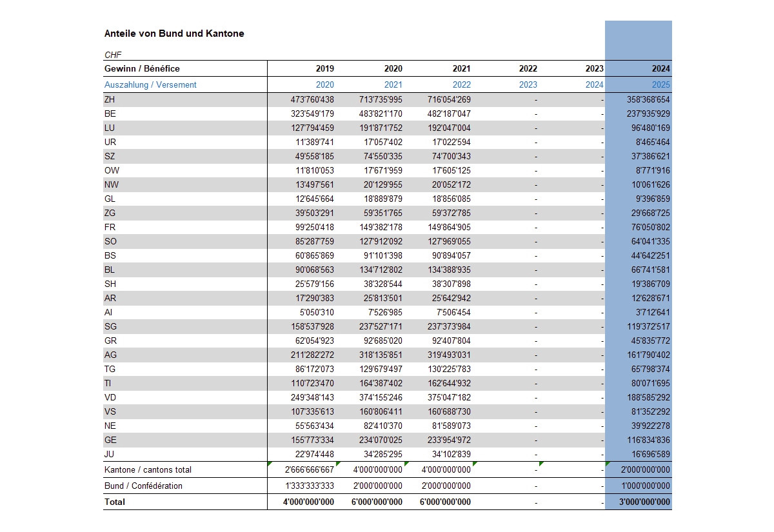Click UR 2019 value 11'389'741

tap(315, 143)
